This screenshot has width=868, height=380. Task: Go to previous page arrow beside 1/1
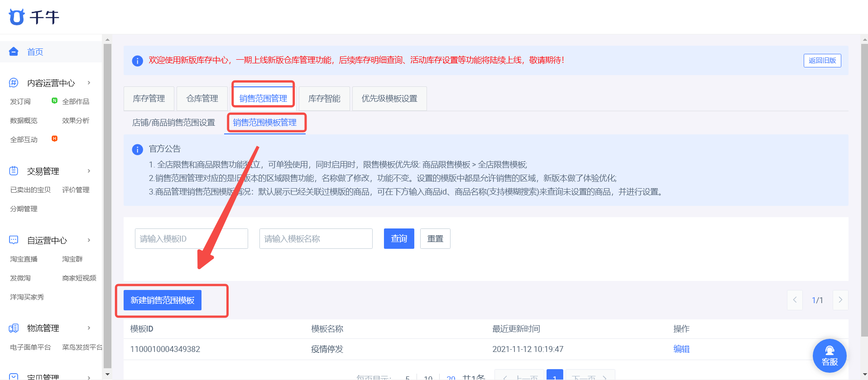(x=795, y=300)
